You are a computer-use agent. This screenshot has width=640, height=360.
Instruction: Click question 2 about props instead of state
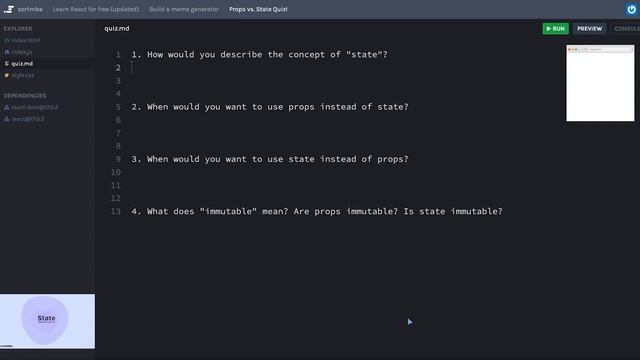(270, 107)
